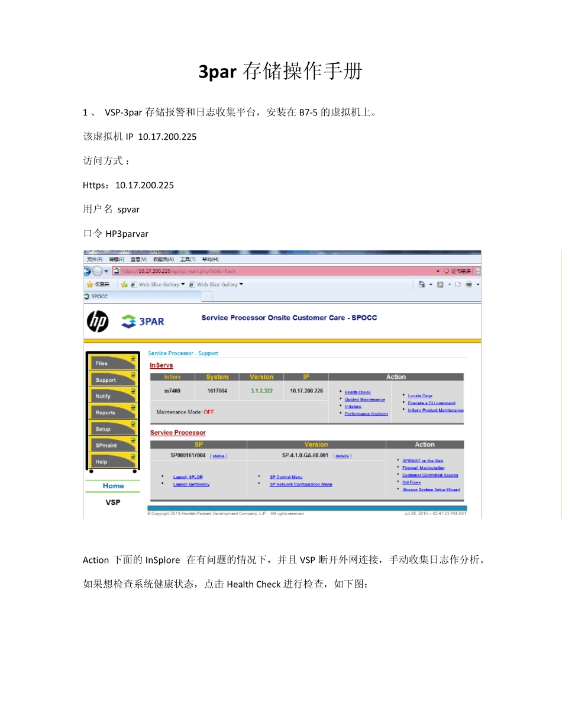This screenshot has width=562, height=728.
Task: Click the 3par 存储操作手册 document title
Action: point(280,72)
